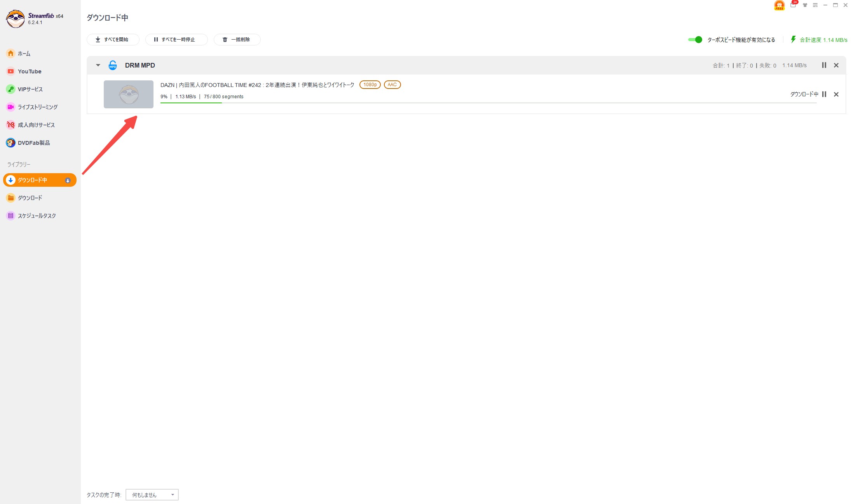Open the main hamburger menu

click(x=815, y=5)
